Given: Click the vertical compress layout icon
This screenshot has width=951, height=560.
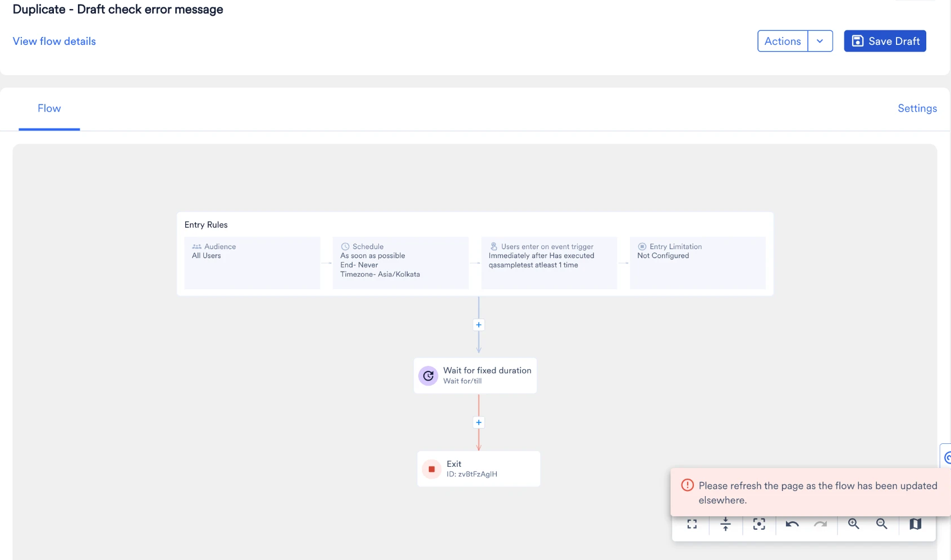Looking at the screenshot, I should point(725,524).
